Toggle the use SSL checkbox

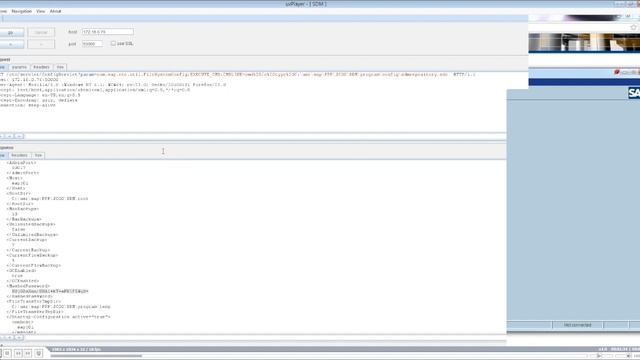113,43
